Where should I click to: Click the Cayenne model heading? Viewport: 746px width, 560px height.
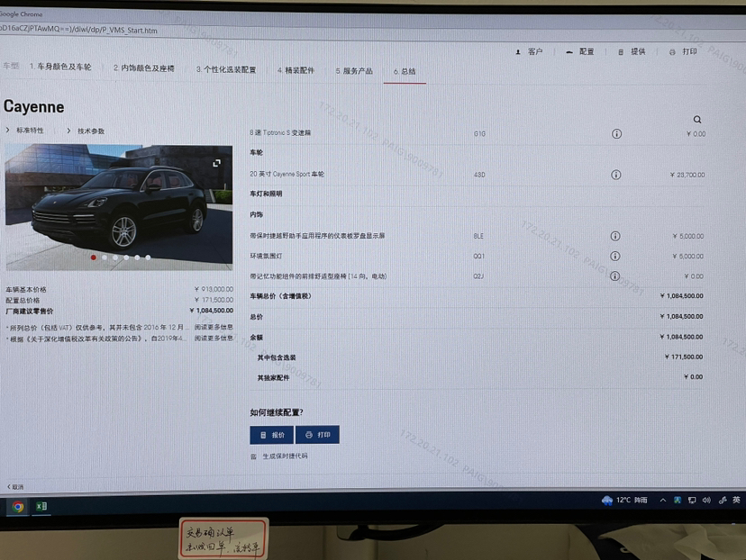tap(33, 106)
